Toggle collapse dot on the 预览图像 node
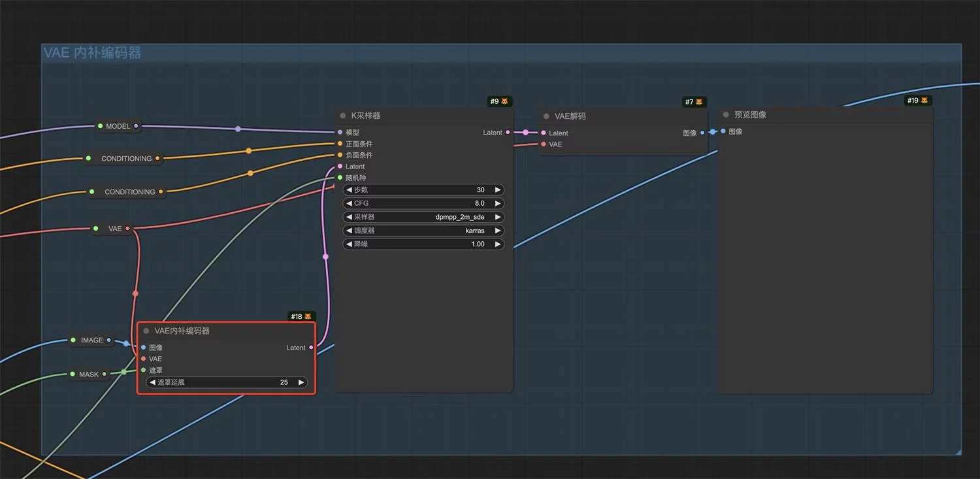This screenshot has width=980, height=479. pyautogui.click(x=726, y=115)
